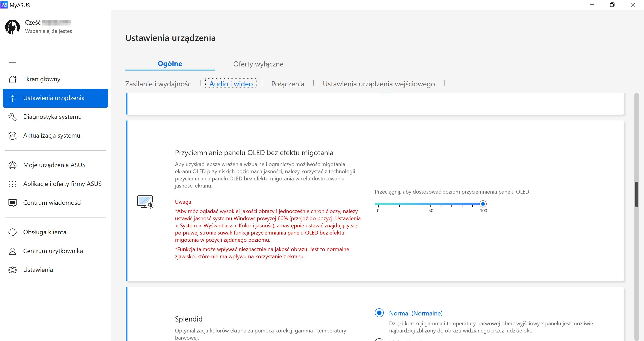Select Połączenia section

288,84
